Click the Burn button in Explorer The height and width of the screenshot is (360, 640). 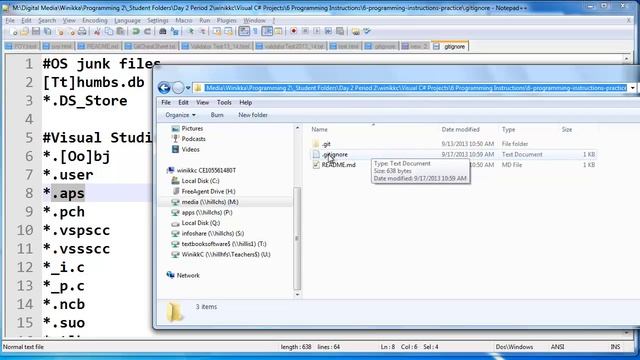(217, 115)
